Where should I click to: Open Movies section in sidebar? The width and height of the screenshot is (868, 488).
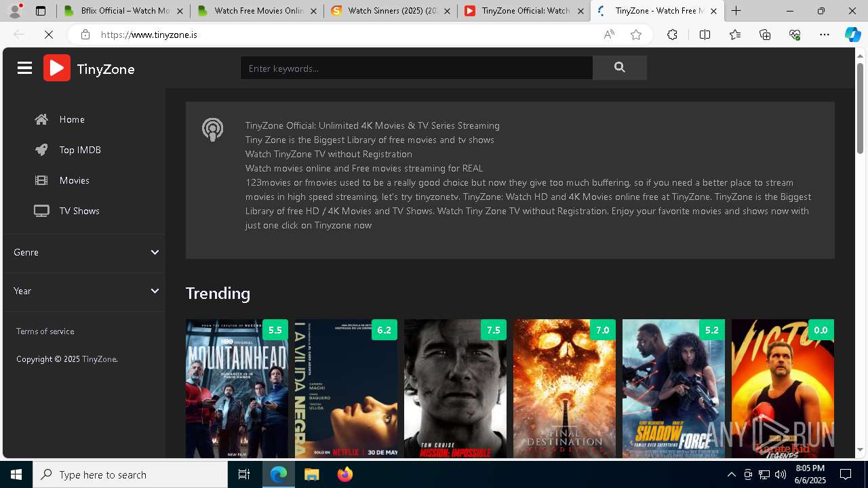(74, 180)
